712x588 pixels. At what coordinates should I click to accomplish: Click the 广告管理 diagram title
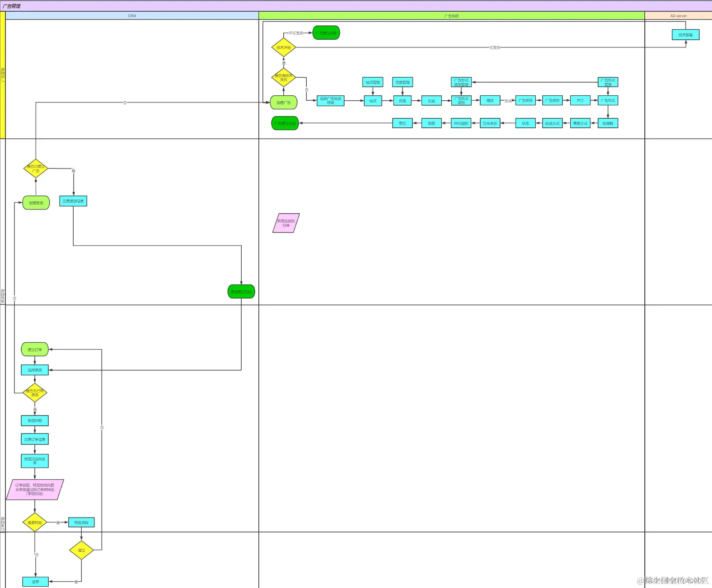tap(12, 6)
